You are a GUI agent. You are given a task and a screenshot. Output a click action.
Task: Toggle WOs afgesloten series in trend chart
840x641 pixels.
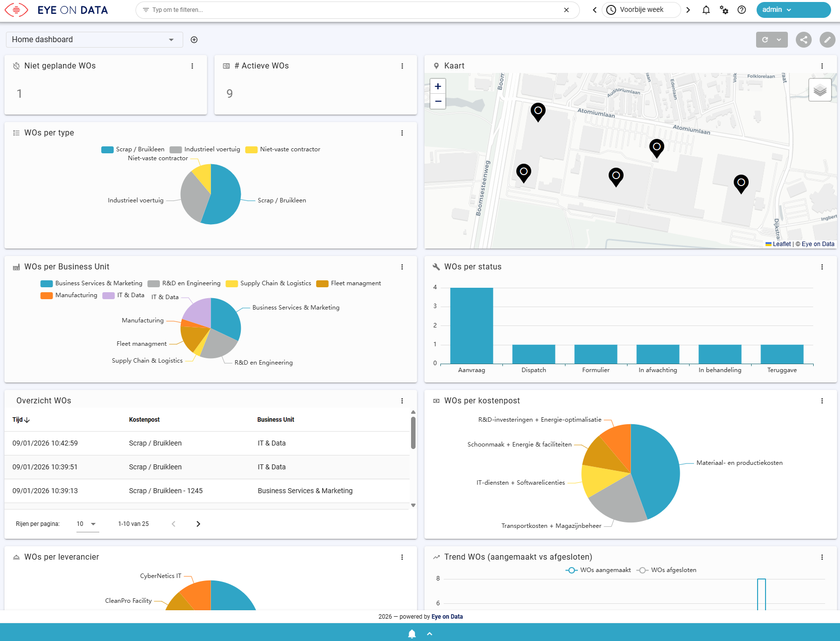pos(666,570)
